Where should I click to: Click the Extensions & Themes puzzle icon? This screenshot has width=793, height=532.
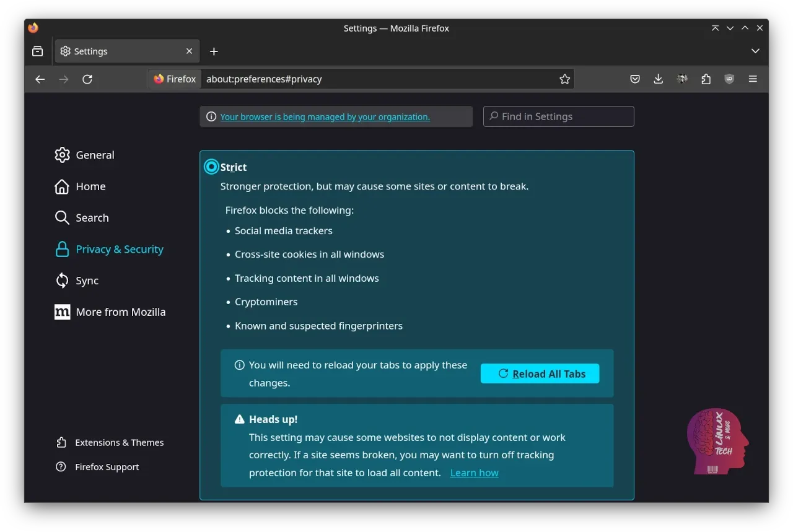tap(61, 443)
